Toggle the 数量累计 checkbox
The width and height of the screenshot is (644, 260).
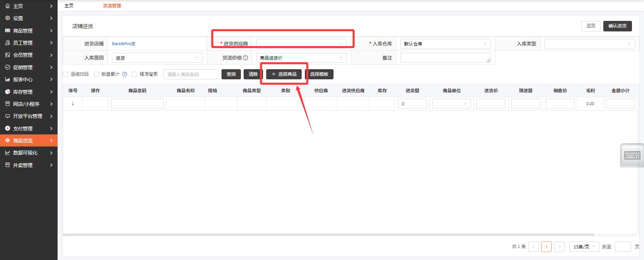tap(96, 74)
